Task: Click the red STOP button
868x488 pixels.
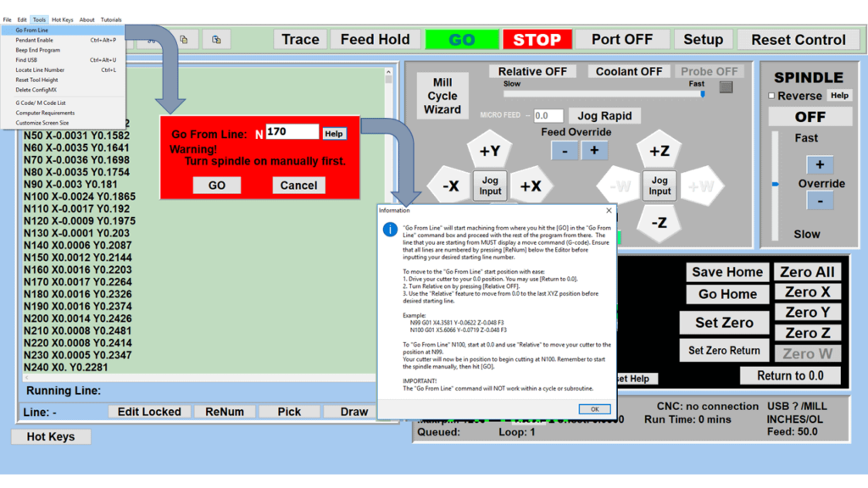Action: click(x=537, y=40)
